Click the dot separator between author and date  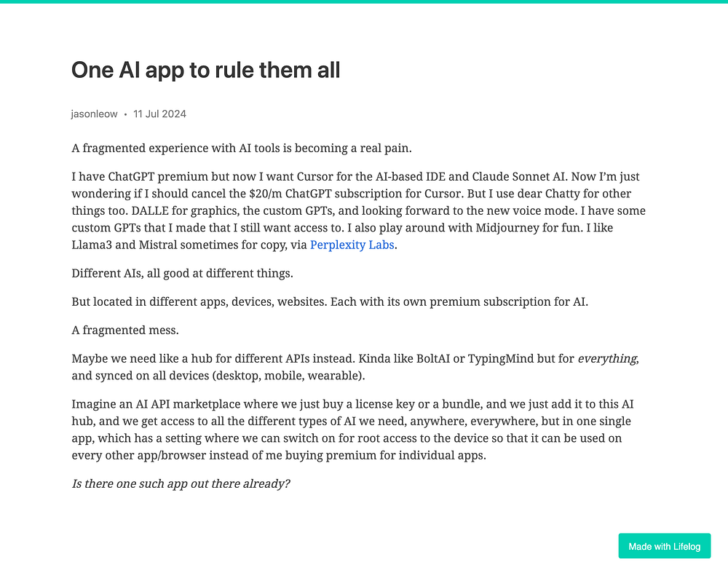point(125,114)
